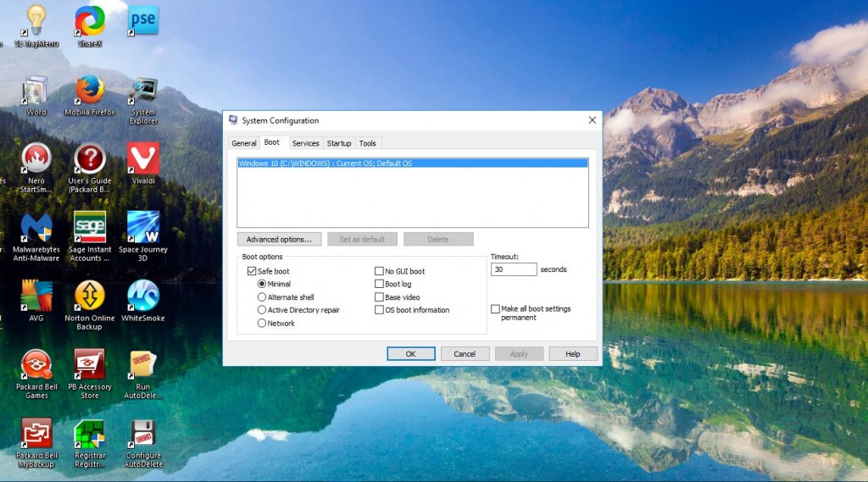
Task: Launch Mozilla Firefox from the desktop
Action: [x=90, y=95]
